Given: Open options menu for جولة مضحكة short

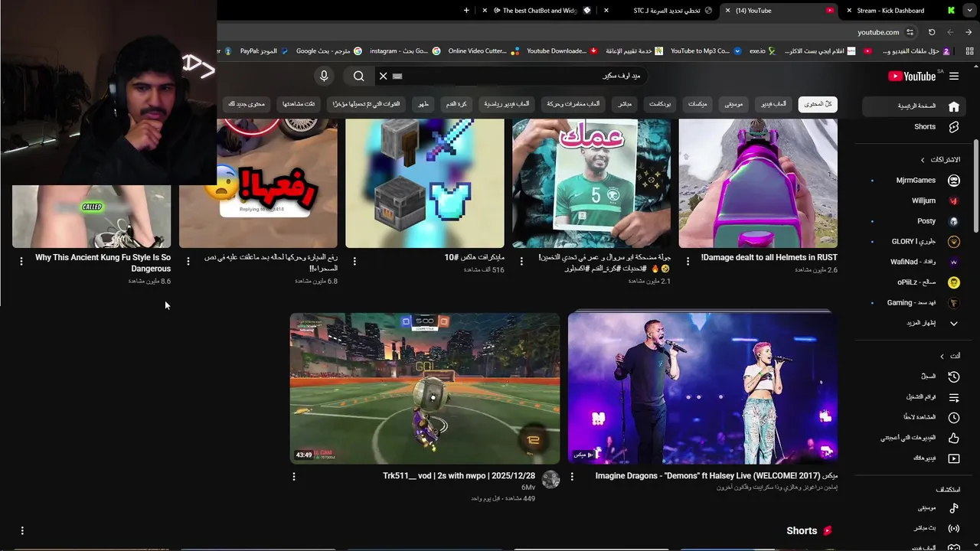Looking at the screenshot, I should (x=521, y=261).
